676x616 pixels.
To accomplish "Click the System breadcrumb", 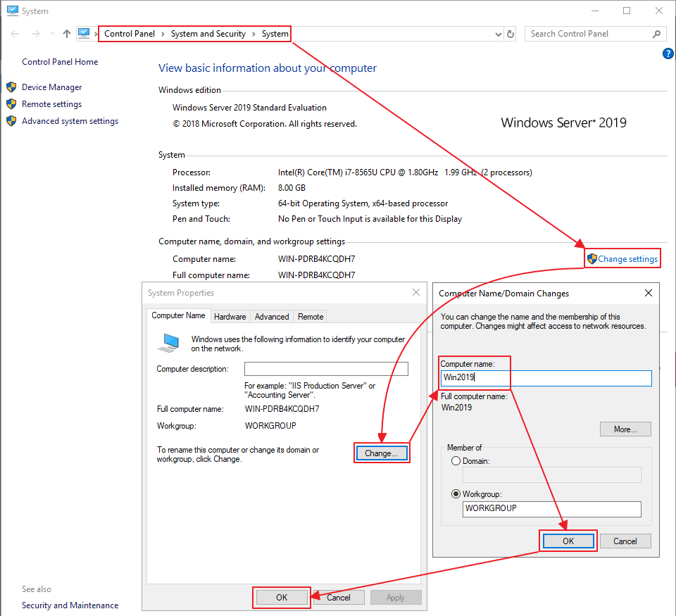I will pos(275,34).
